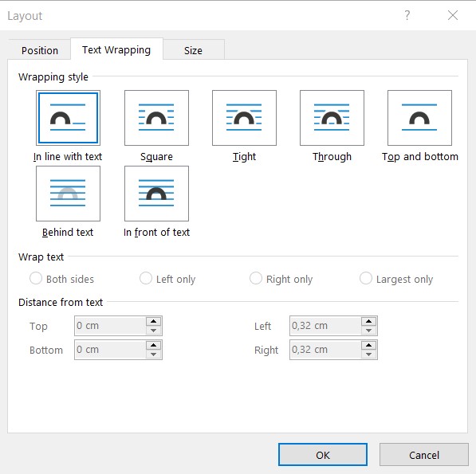Close the Layout dialog
Viewport: 476px width, 474px height.
pos(453,15)
